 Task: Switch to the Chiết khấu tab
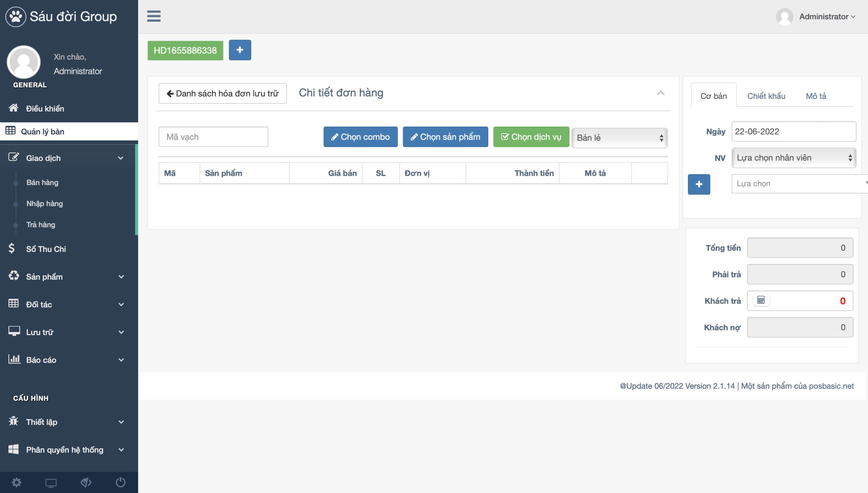click(x=766, y=96)
